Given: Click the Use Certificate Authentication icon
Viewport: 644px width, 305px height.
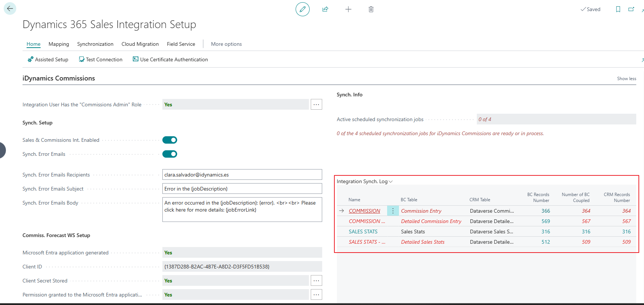Looking at the screenshot, I should (136, 59).
